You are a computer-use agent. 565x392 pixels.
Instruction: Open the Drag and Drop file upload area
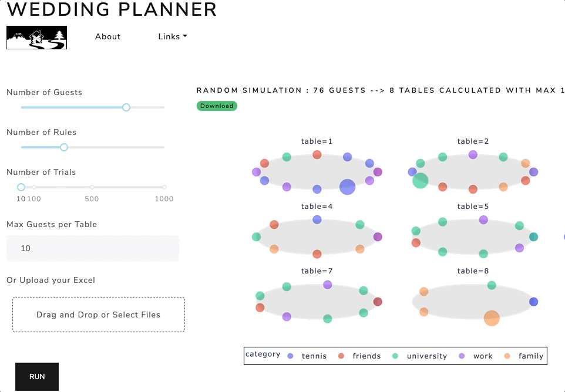click(98, 315)
